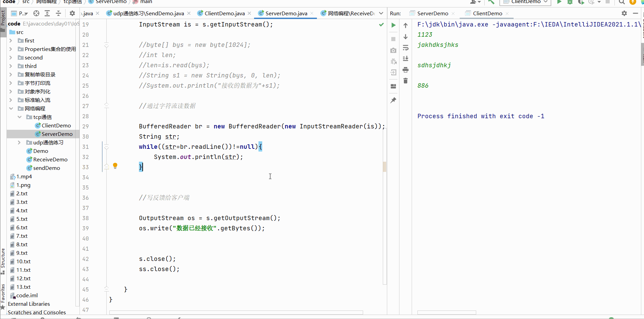
Task: Toggle pin tab in Run panel
Action: pos(393,100)
